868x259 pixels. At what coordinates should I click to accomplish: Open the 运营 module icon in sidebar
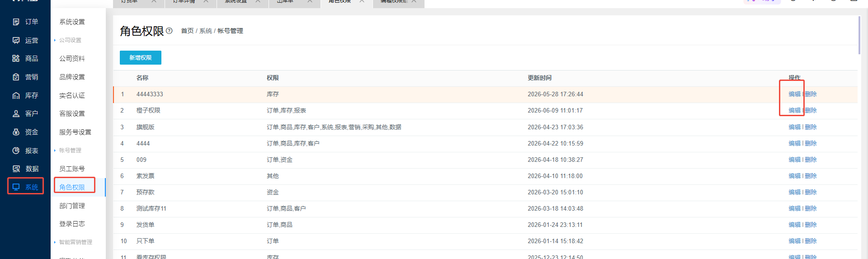(16, 40)
